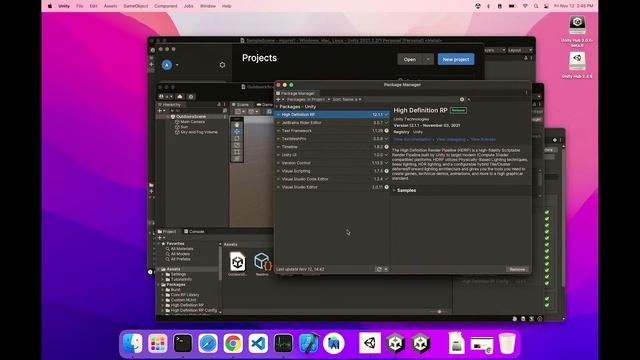Click the refresh packages icon in footer
The image size is (640, 360).
click(x=379, y=269)
